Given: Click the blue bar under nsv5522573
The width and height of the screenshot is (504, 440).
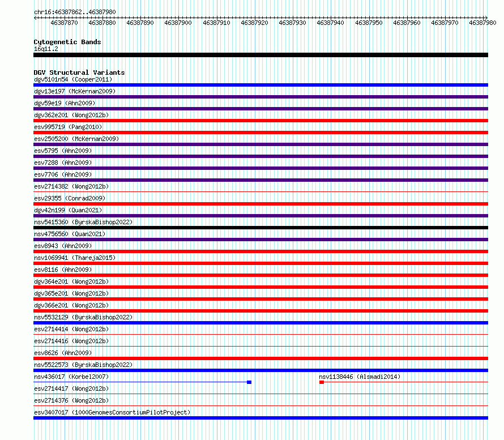Looking at the screenshot, I should pyautogui.click(x=260, y=370).
